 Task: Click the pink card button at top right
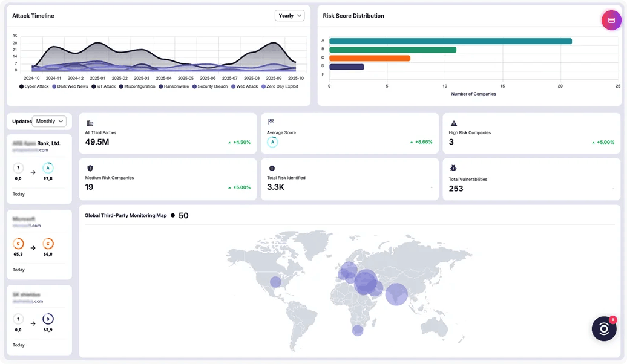click(611, 20)
